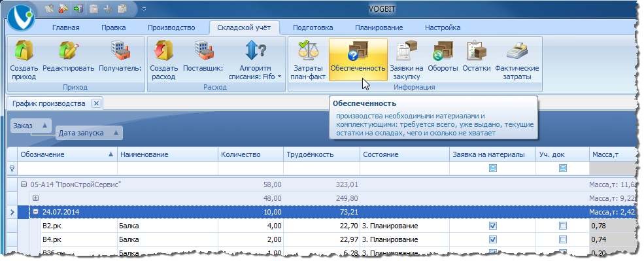644x261 pixels.
Task: Open the VOGBIT application logo menu
Action: 22,17
